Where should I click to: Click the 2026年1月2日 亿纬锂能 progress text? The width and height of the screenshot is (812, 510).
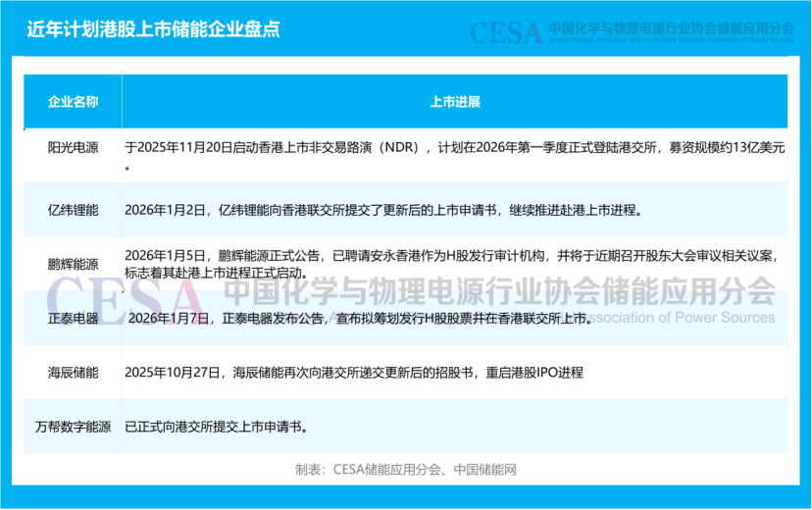383,210
